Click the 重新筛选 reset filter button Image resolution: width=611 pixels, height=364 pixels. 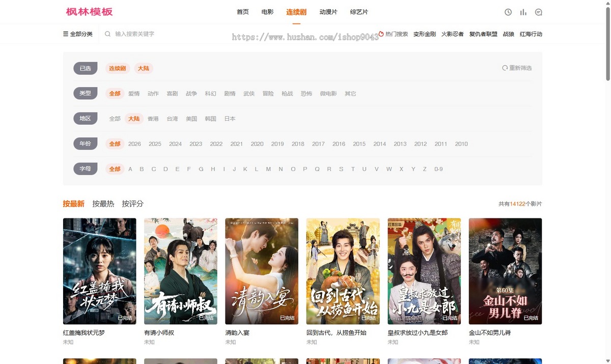517,68
